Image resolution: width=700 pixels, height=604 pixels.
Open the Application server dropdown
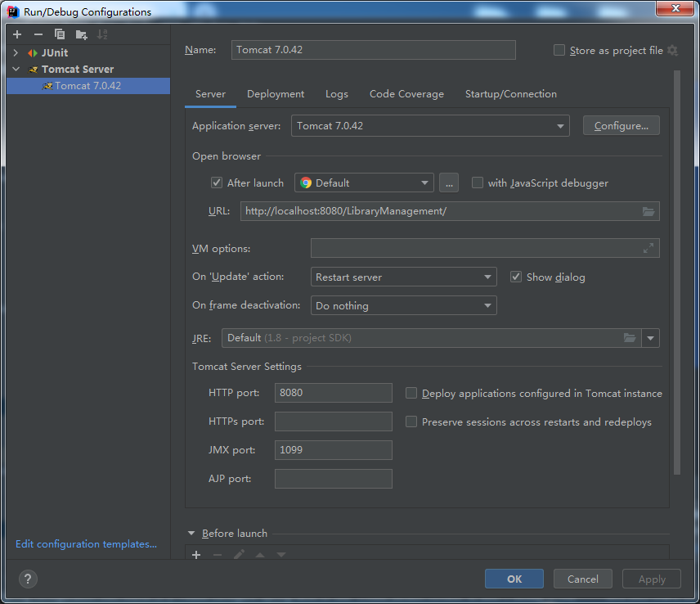click(430, 126)
